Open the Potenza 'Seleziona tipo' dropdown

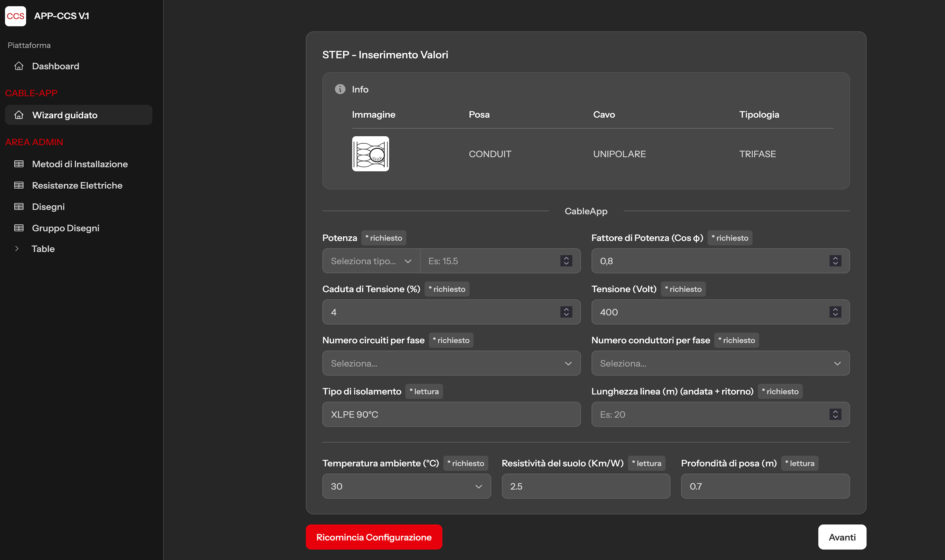(371, 261)
